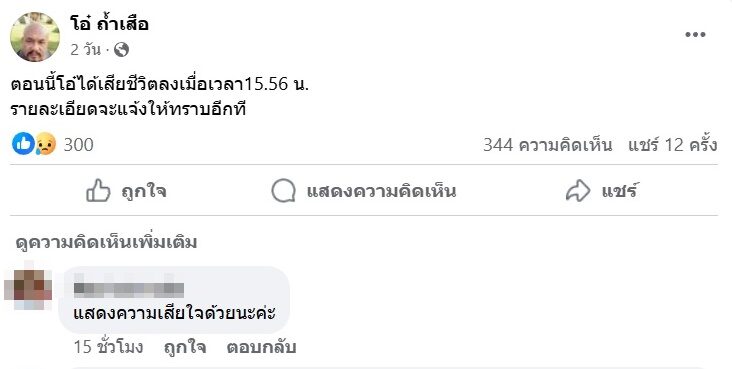Click the sad crying reaction emoji
This screenshot has height=369, width=732.
pos(45,144)
